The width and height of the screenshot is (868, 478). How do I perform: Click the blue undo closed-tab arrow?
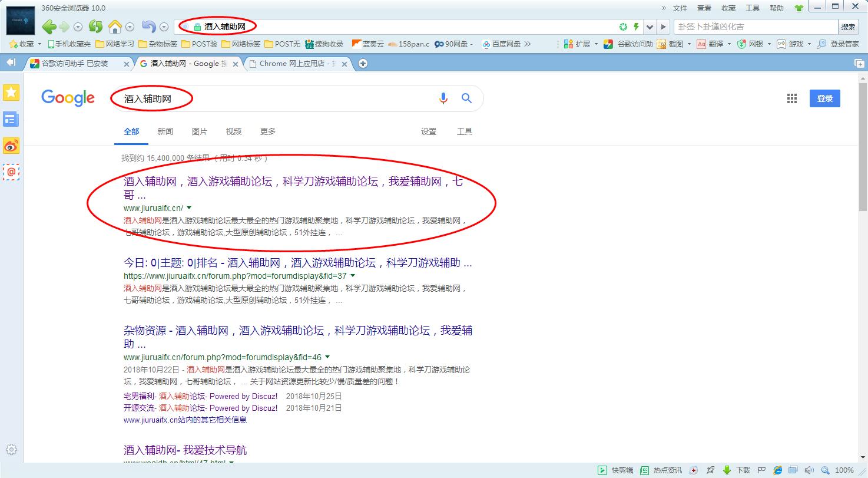point(149,27)
